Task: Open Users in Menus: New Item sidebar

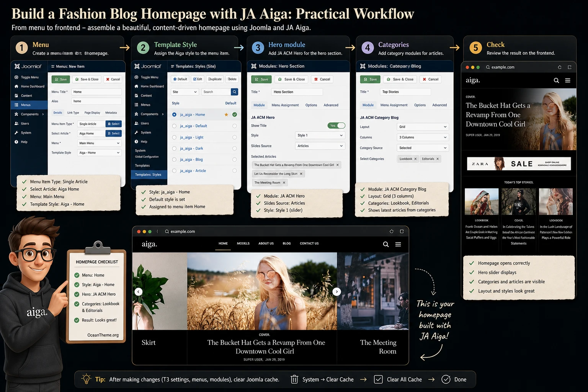Action: (x=22, y=124)
